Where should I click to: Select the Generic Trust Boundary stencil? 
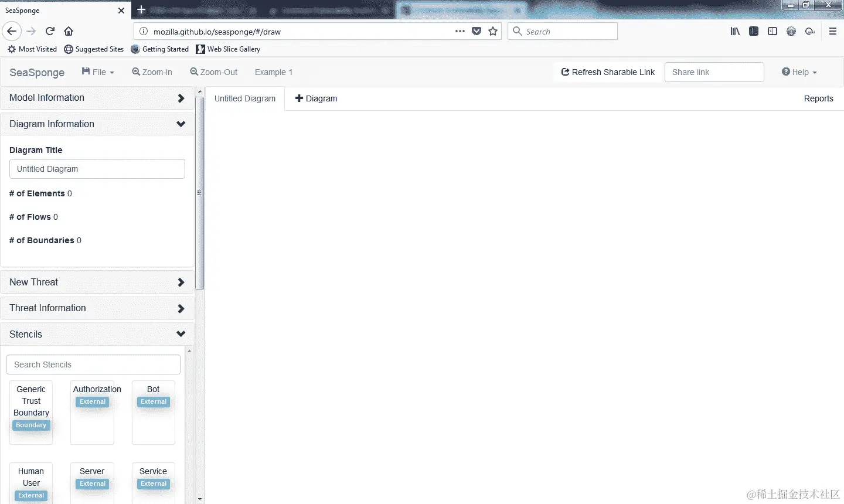(31, 413)
